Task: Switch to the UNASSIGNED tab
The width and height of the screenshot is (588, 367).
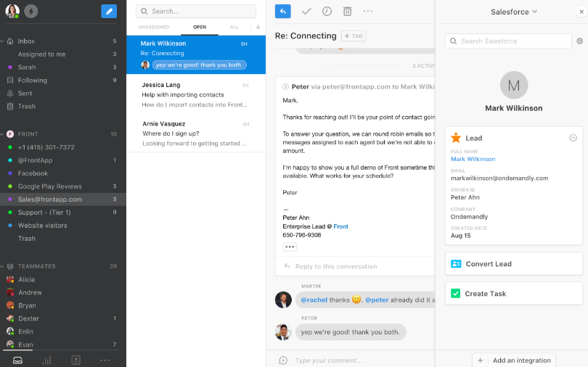Action: pos(153,27)
